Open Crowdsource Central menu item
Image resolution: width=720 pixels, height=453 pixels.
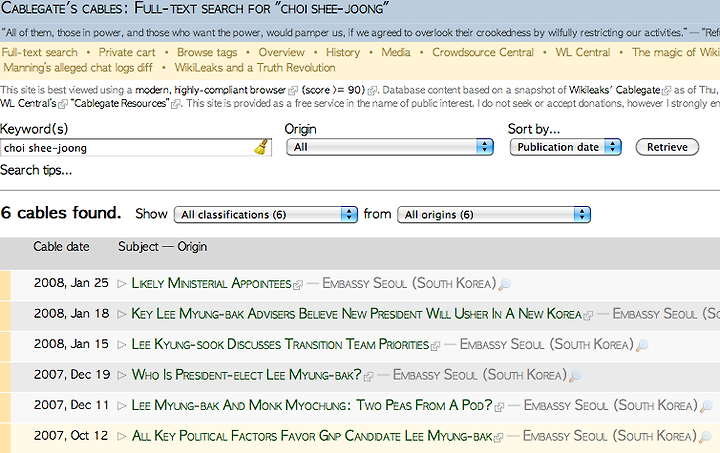(483, 52)
